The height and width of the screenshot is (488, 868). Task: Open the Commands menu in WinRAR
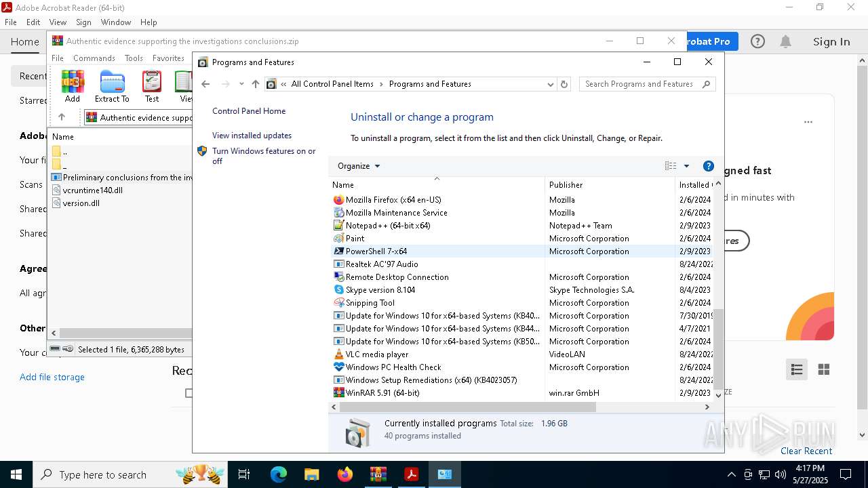pyautogui.click(x=94, y=58)
